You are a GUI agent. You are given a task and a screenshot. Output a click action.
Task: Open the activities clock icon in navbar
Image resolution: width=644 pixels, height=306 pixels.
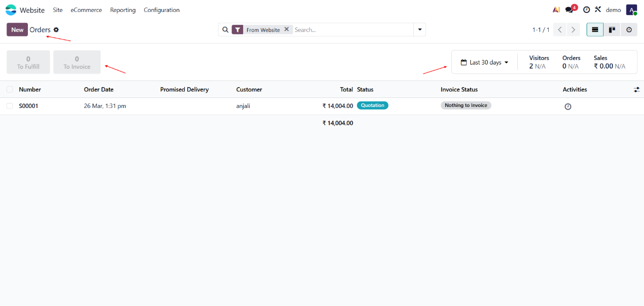pyautogui.click(x=587, y=10)
